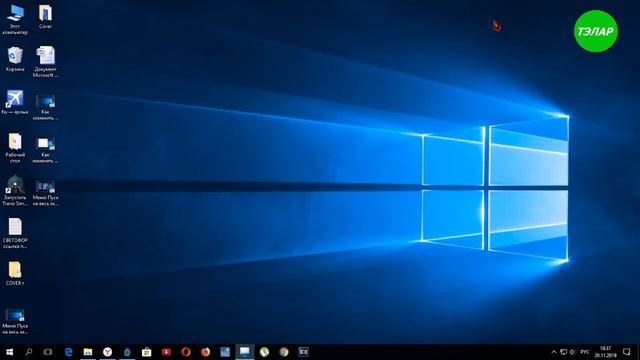
Task: Launch Yandex Browser from taskbar
Action: coord(107,352)
